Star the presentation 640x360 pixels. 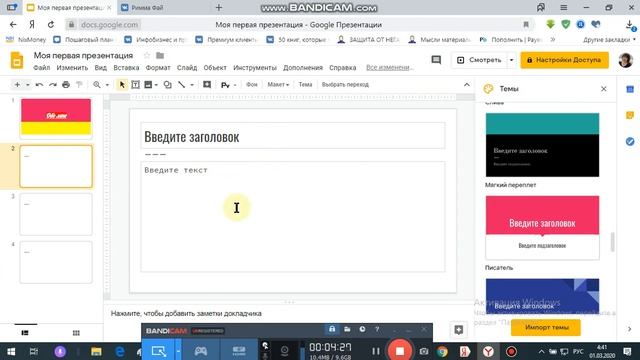(x=147, y=56)
